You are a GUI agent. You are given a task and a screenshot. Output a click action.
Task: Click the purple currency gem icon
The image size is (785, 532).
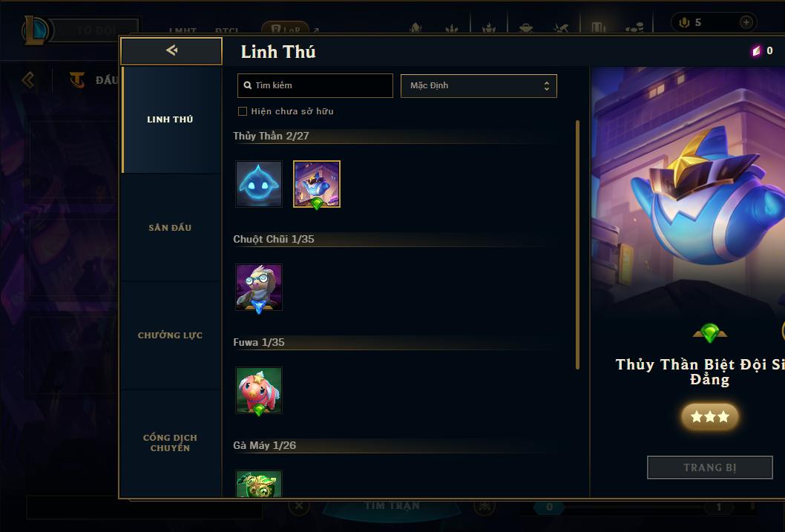756,50
